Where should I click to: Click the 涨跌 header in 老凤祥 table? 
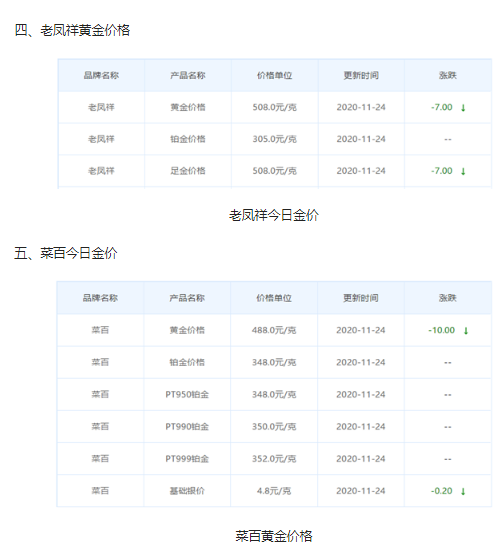pos(448,75)
